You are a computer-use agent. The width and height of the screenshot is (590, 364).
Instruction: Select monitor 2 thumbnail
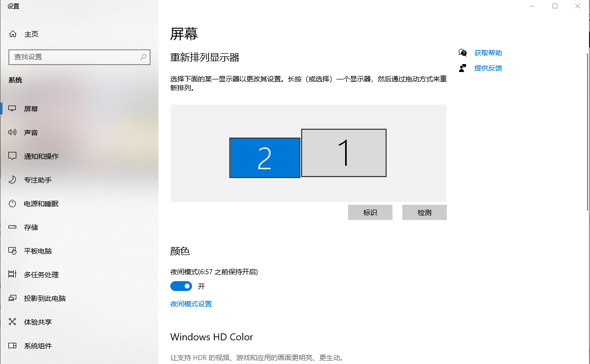[x=265, y=157]
